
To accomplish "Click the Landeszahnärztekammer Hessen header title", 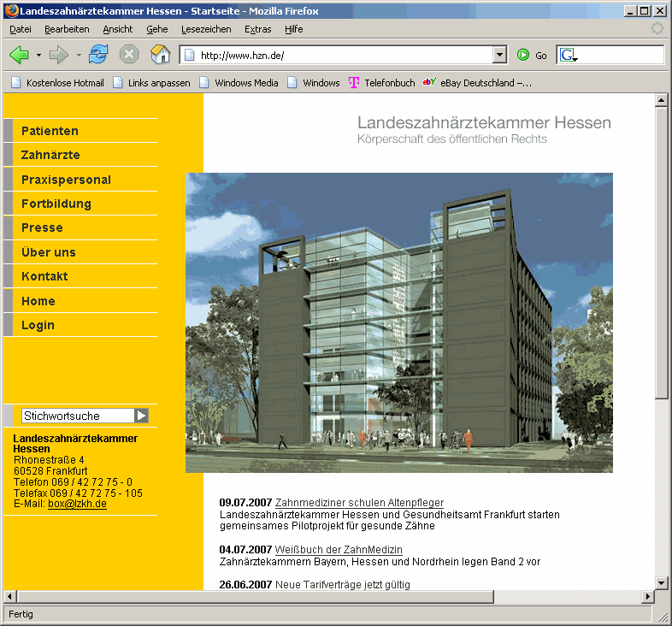I will (484, 123).
